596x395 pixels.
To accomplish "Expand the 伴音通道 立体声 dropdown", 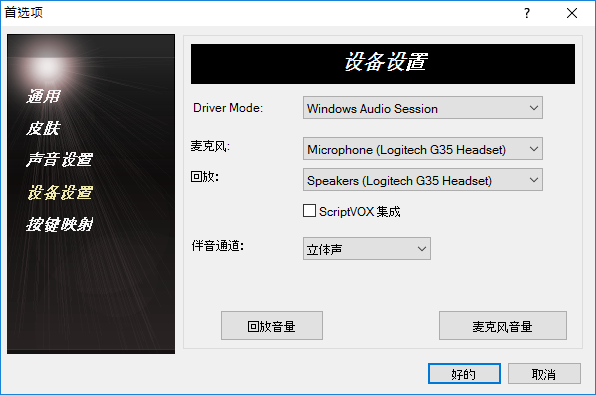I will (x=422, y=249).
